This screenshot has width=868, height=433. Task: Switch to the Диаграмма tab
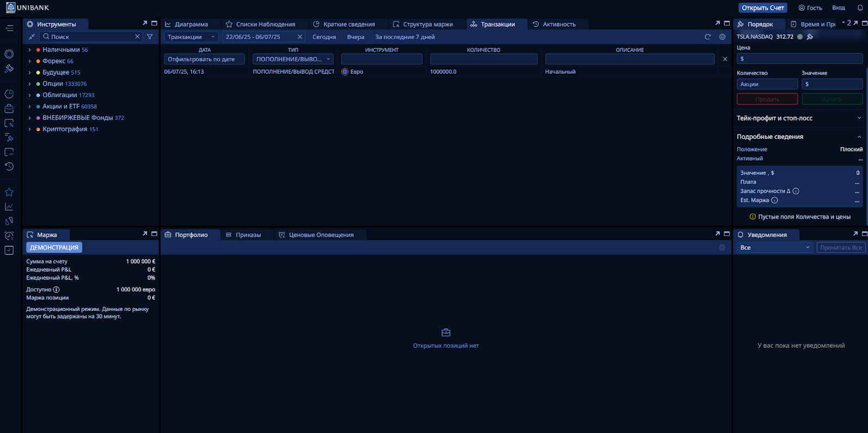coord(186,24)
